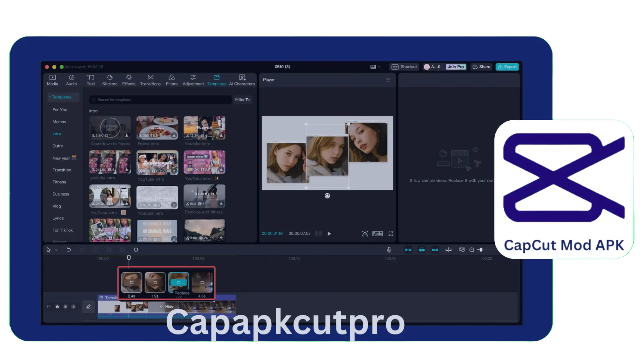Open the Effects tab
The width and height of the screenshot is (644, 362).
point(129,80)
